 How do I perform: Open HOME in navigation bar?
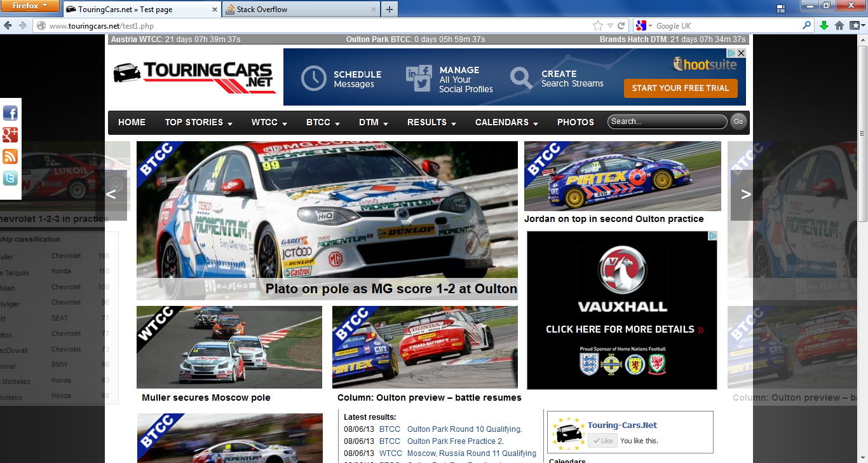[x=132, y=122]
